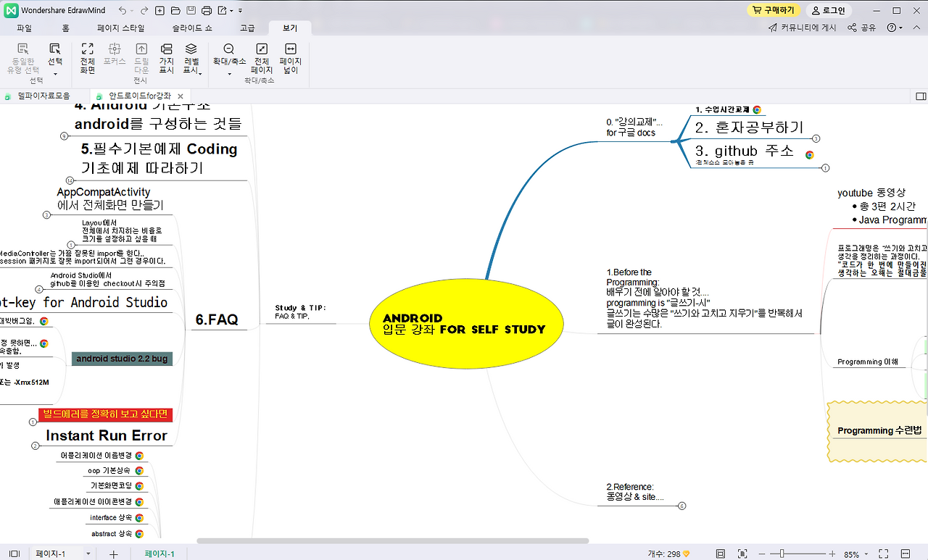Click the zoom out minus button
The image size is (928, 560).
coord(763,553)
